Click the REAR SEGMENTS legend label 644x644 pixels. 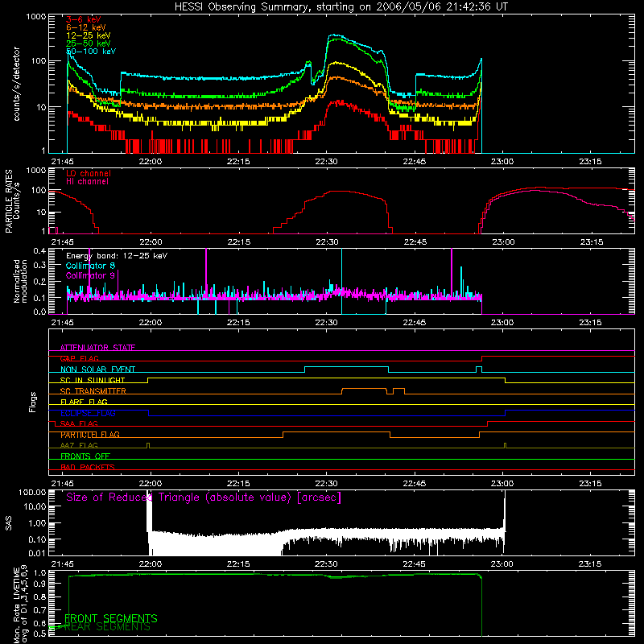pos(108,627)
